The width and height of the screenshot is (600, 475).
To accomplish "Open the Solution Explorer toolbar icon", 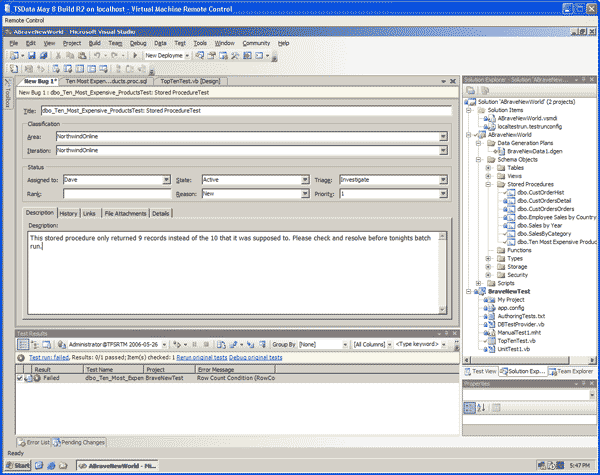I will tap(200, 55).
